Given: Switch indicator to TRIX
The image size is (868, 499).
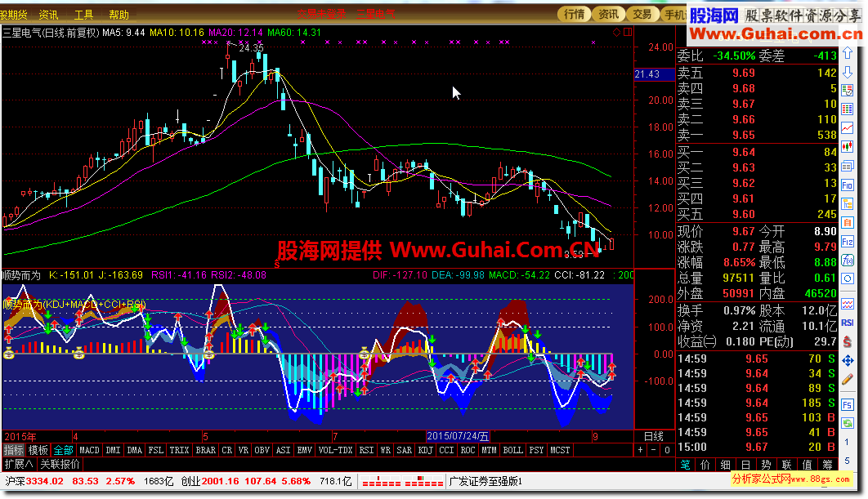Looking at the screenshot, I should click(x=179, y=450).
